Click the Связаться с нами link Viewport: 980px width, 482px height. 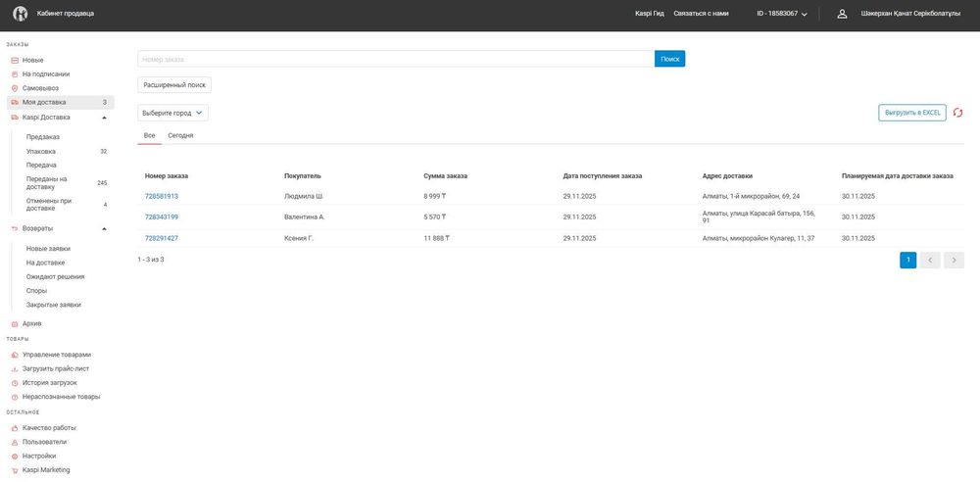(x=702, y=13)
